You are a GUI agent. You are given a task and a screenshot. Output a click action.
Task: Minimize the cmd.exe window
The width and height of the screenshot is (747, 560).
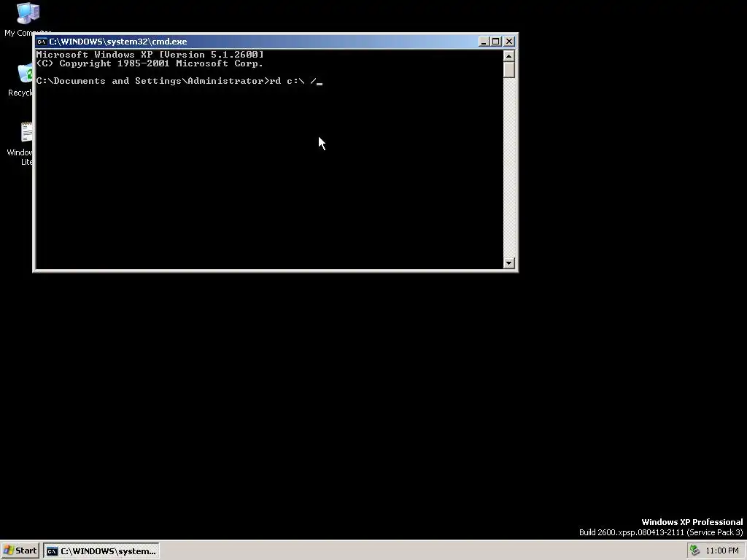[484, 42]
